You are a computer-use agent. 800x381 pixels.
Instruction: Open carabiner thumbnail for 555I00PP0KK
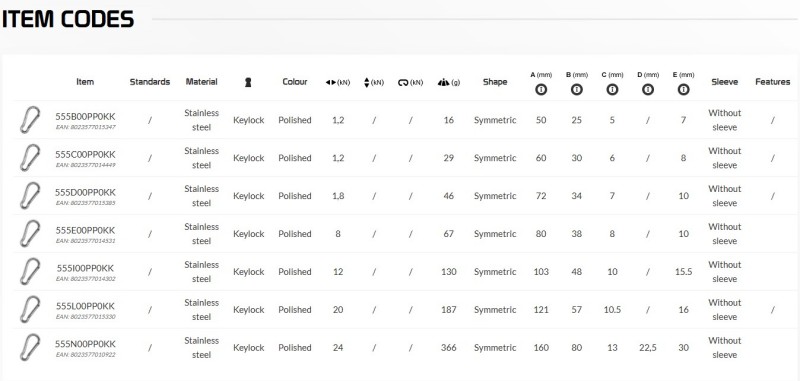pos(30,271)
